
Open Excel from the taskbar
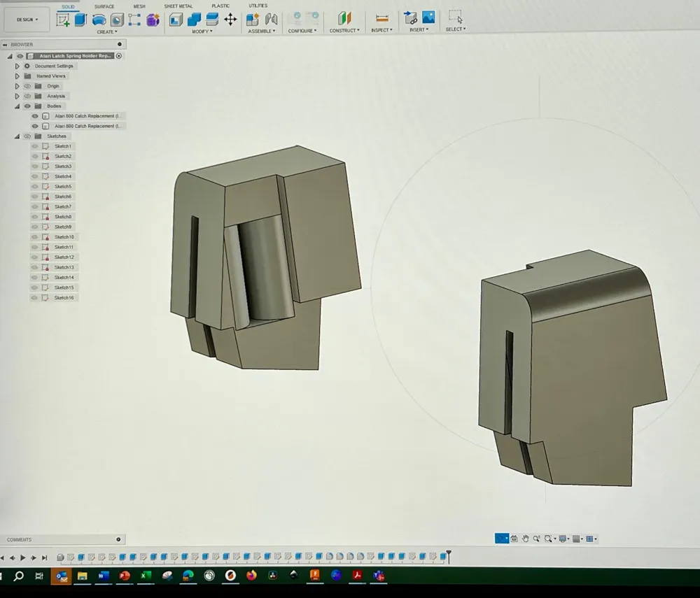(x=146, y=576)
